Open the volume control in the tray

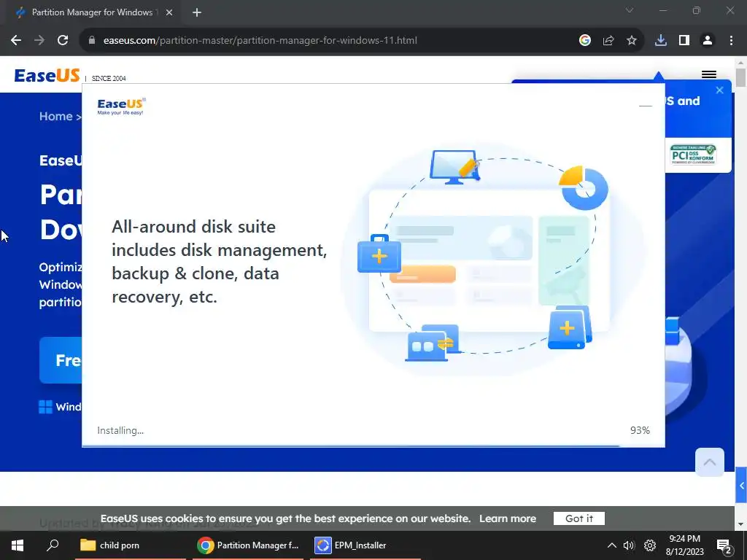[x=629, y=545]
